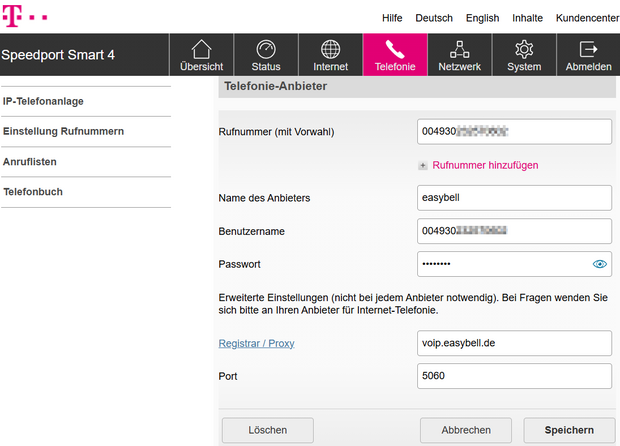
Task: Open the Internet globe icon
Action: tap(331, 49)
